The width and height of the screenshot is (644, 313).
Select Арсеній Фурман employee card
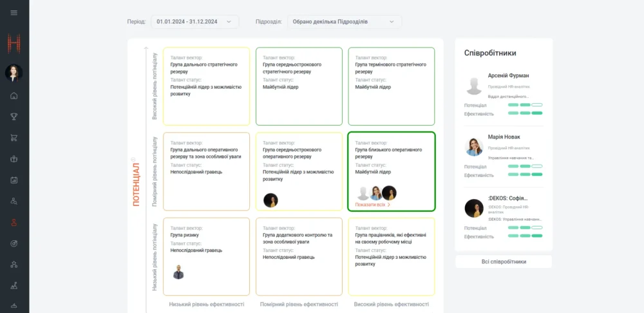pyautogui.click(x=503, y=86)
